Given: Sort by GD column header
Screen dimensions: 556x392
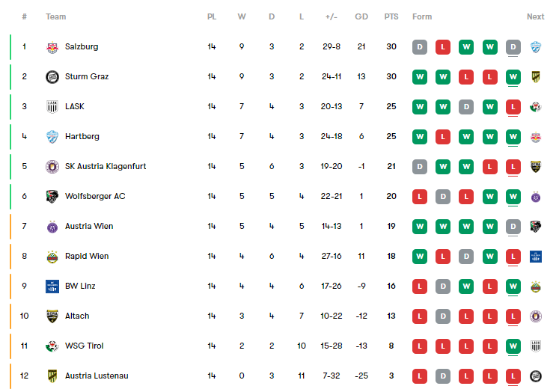Looking at the screenshot, I should click(x=361, y=16).
